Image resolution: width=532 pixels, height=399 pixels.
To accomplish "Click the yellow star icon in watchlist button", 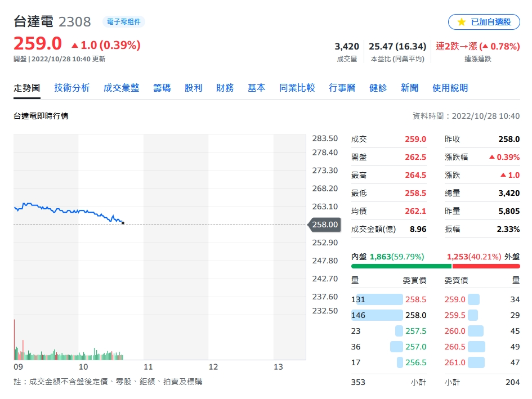I will coord(462,22).
